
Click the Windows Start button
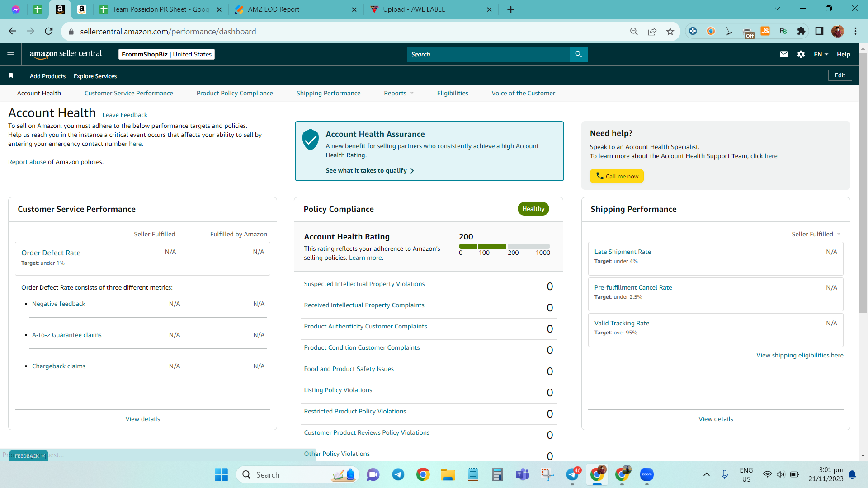click(x=221, y=474)
